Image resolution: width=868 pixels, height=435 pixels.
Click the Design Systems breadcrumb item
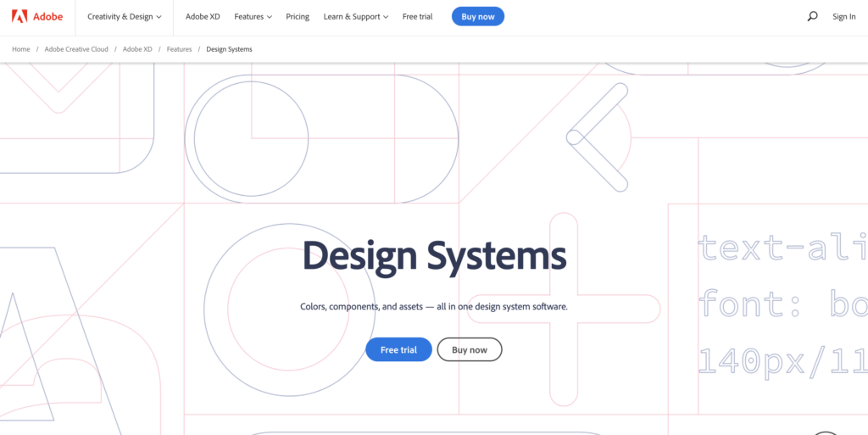(x=229, y=49)
